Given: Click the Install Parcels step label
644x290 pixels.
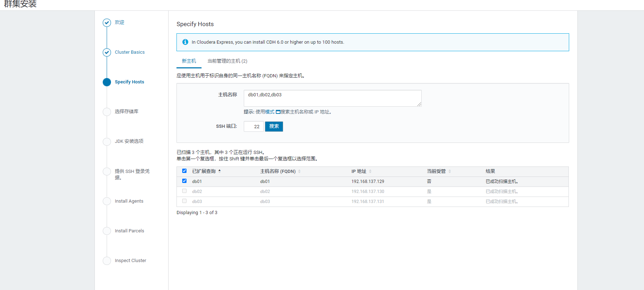Looking at the screenshot, I should (x=129, y=231).
